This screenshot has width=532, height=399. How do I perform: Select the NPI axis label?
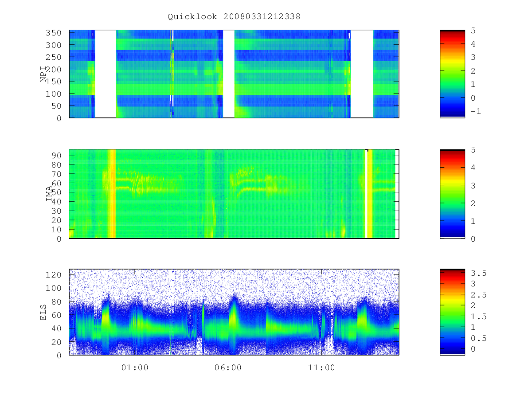(x=44, y=74)
